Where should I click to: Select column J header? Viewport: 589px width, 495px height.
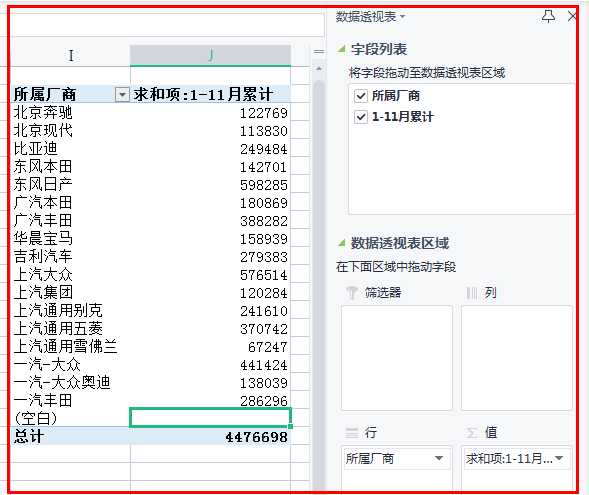click(210, 56)
